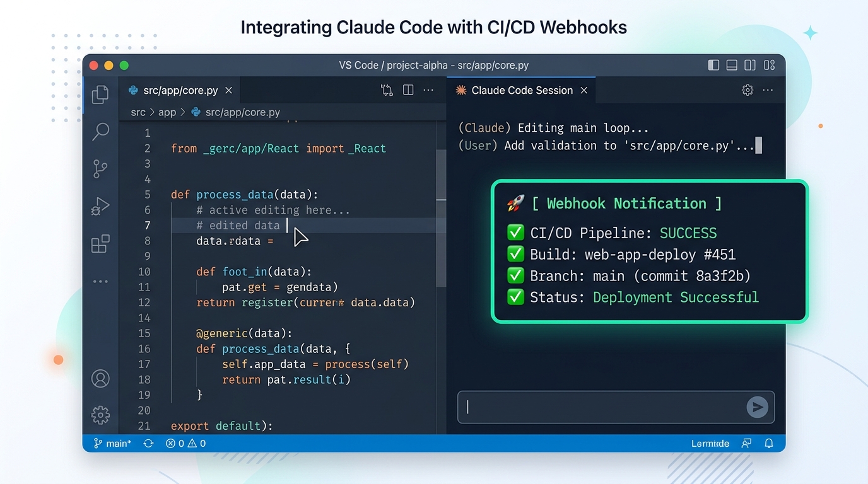This screenshot has height=484, width=868.
Task: Open the Explorer view in the sidebar
Action: (x=100, y=94)
